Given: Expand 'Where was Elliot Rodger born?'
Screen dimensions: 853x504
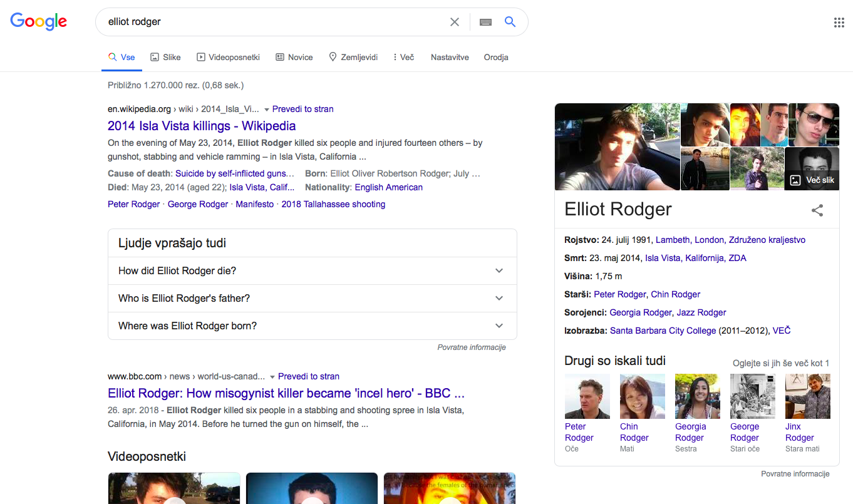Looking at the screenshot, I should [x=312, y=326].
